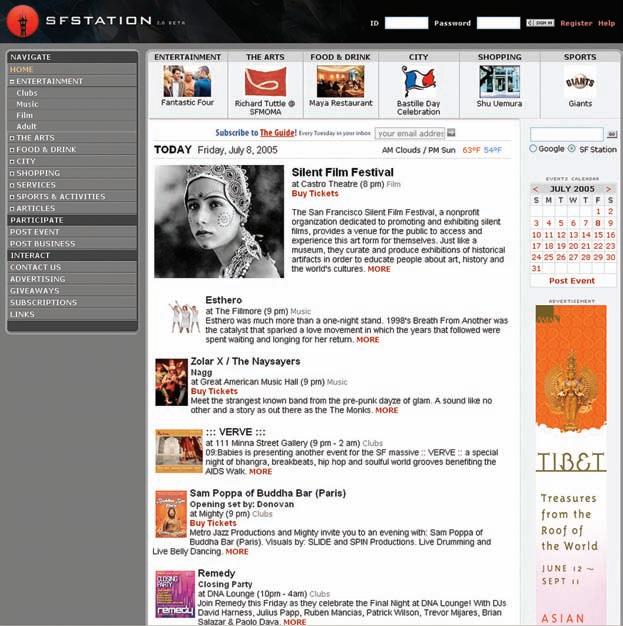This screenshot has height=626, width=623.
Task: Open The Guide subscription link
Action: 278,133
